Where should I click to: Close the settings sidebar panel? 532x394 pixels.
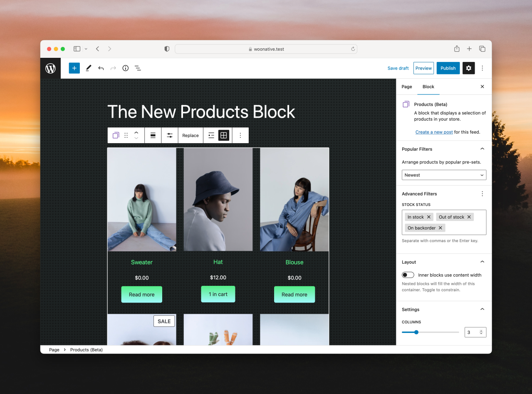483,87
